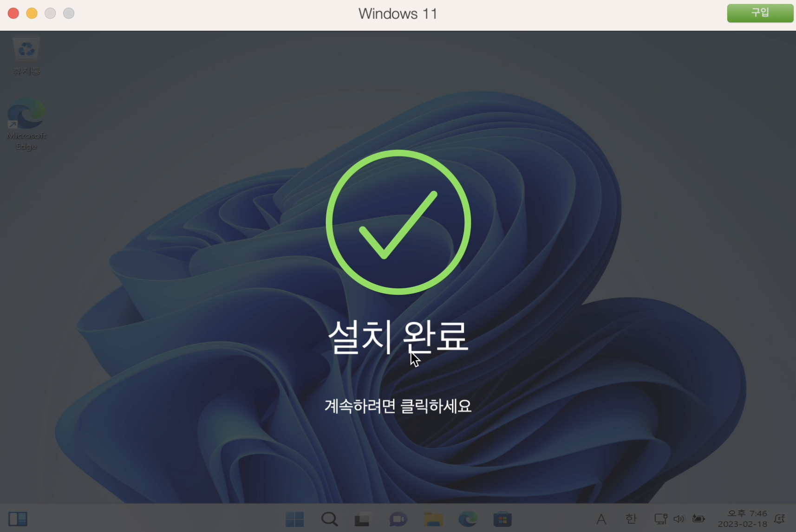Open Task View in taskbar

pos(364,519)
